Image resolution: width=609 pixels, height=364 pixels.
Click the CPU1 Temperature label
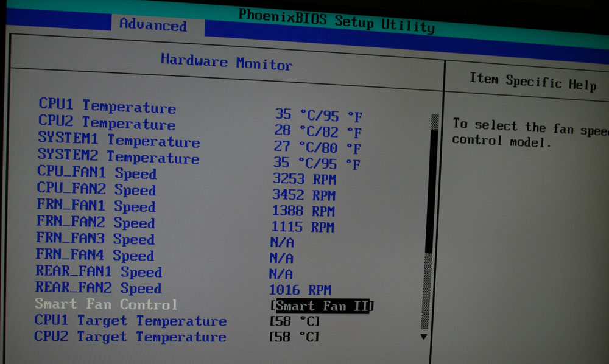[x=107, y=106]
